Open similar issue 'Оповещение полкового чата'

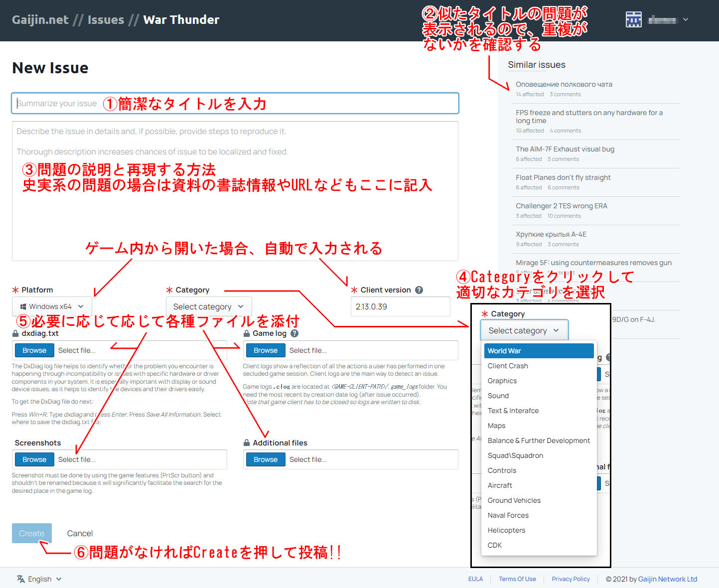pyautogui.click(x=564, y=84)
